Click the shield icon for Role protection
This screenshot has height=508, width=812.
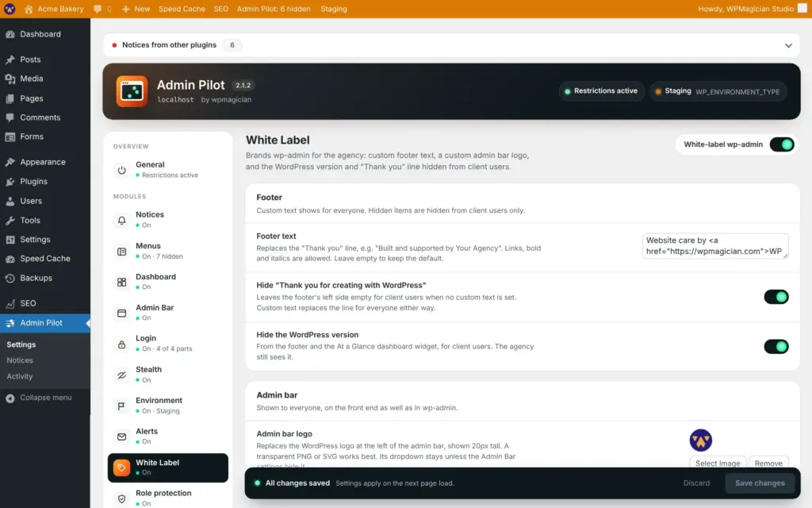click(121, 498)
